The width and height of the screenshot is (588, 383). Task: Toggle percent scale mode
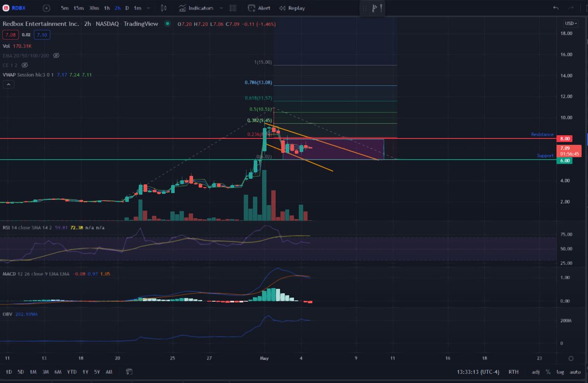548,372
